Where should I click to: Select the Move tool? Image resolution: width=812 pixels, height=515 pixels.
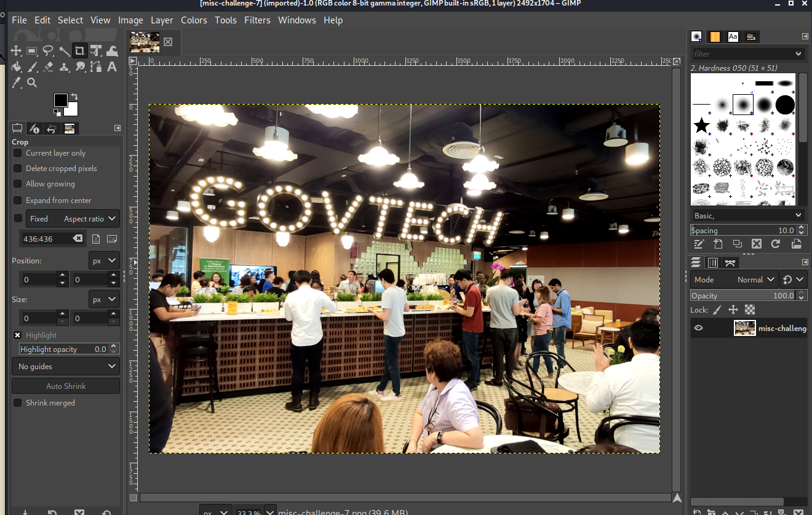[x=17, y=51]
